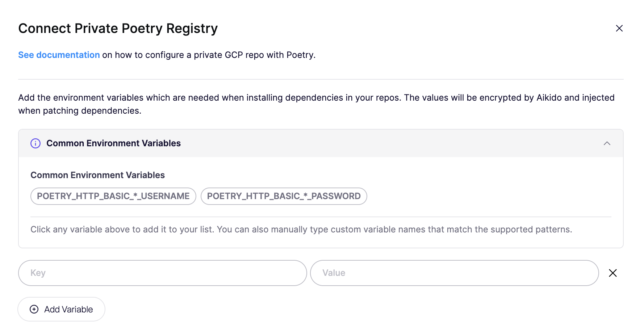Viewport: 644px width, 328px height.
Task: Click the Common Environment Variables subheading above chips
Action: click(x=97, y=175)
